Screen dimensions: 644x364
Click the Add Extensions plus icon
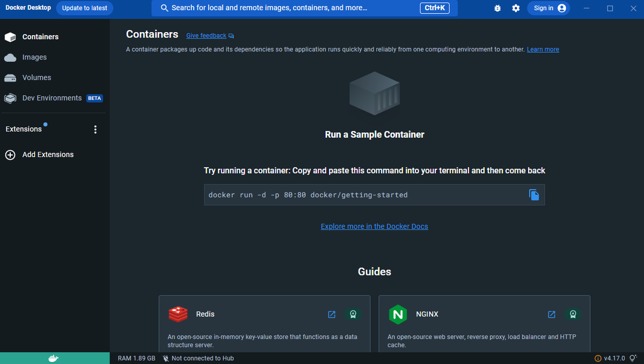coord(10,155)
